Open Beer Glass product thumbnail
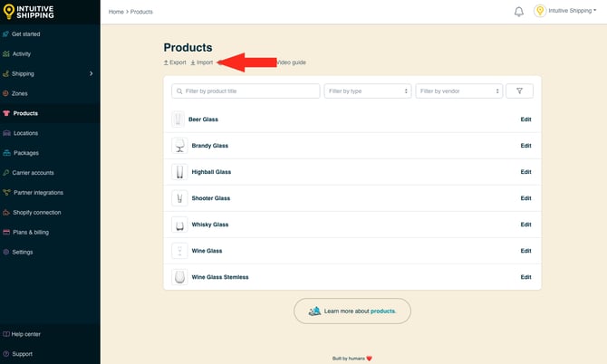This screenshot has width=607, height=364. 178,120
